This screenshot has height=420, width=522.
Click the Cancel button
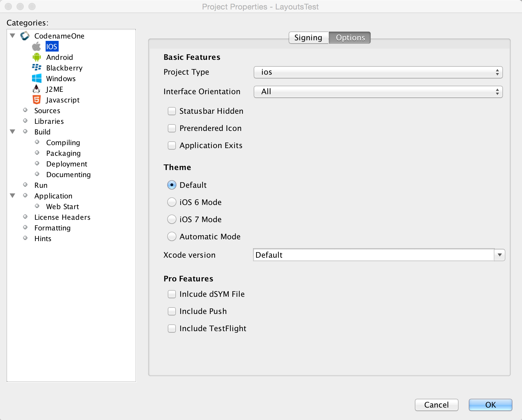[436, 405]
